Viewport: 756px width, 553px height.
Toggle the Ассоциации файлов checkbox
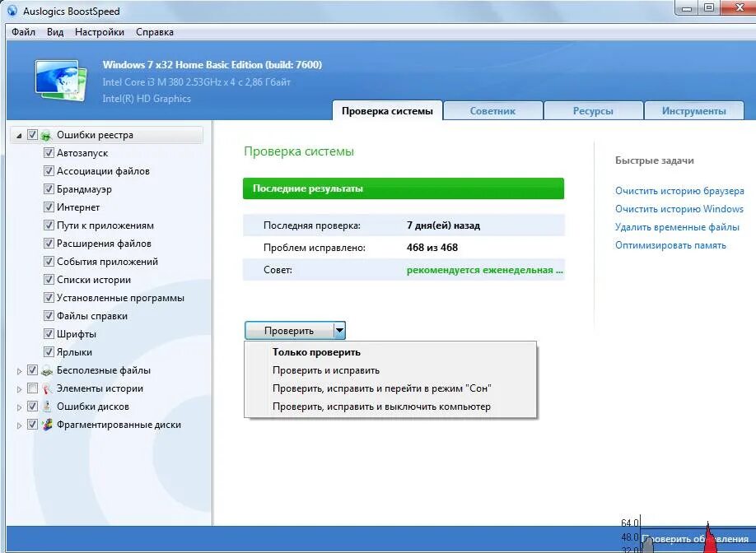[x=49, y=171]
